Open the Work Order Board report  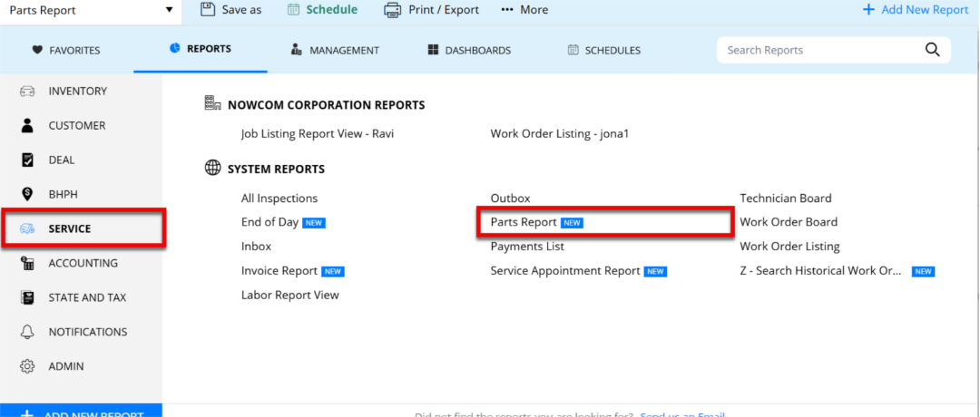click(x=789, y=222)
